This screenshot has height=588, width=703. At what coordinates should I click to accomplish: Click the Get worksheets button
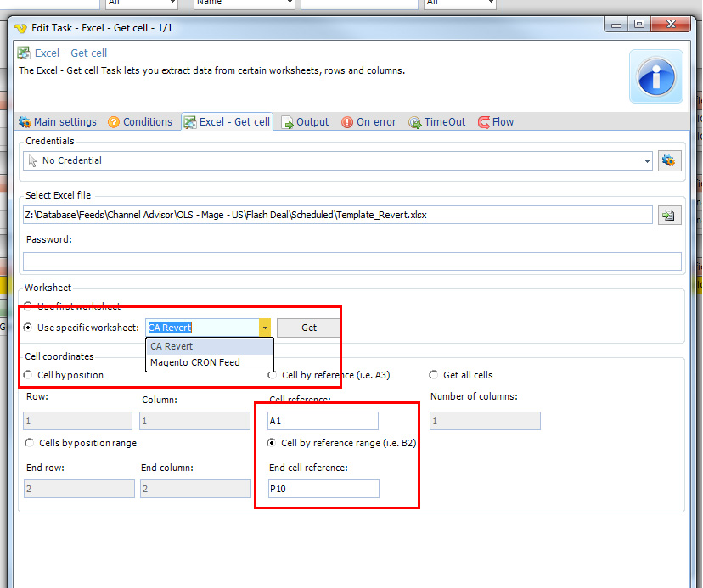[309, 328]
